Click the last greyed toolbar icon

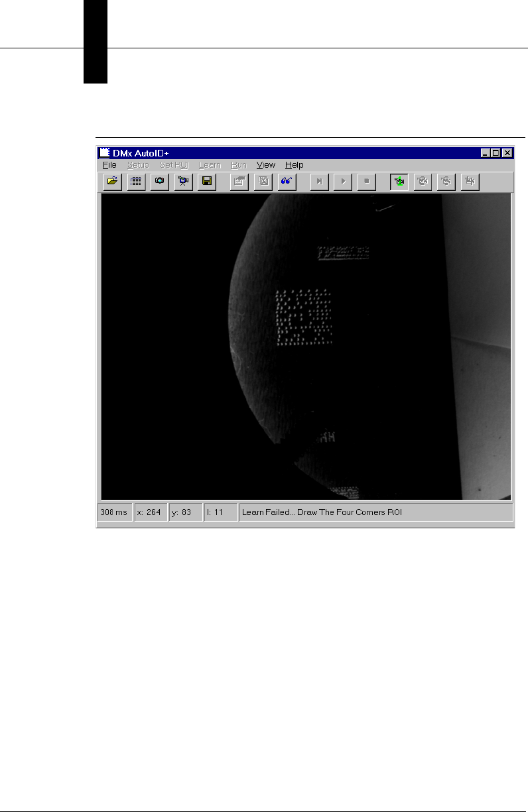[470, 182]
